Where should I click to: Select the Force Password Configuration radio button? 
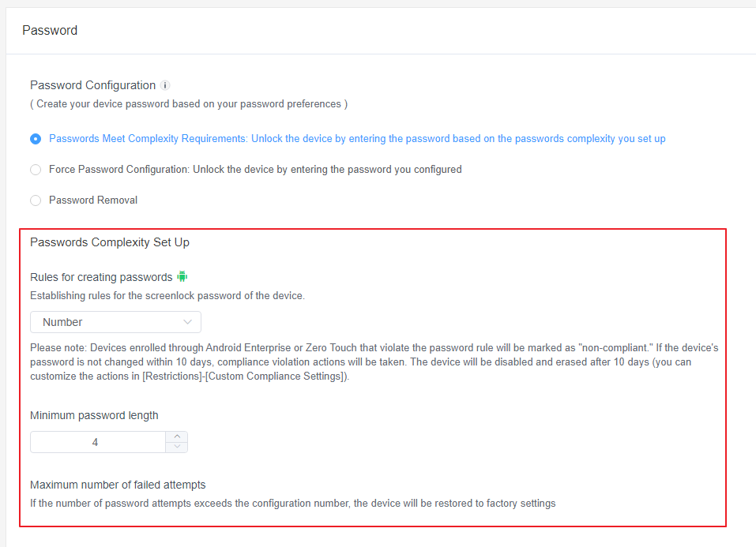point(35,169)
